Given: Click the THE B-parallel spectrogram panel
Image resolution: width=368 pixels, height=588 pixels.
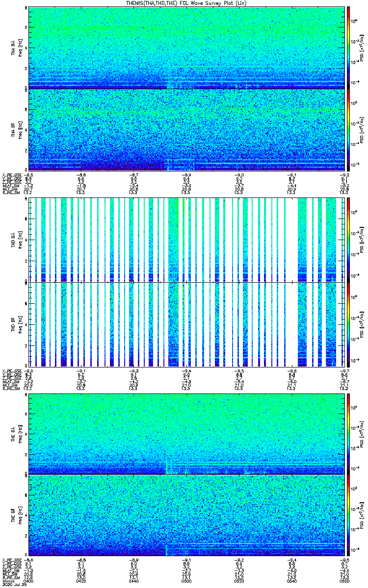Looking at the screenshot, I should click(x=186, y=515).
